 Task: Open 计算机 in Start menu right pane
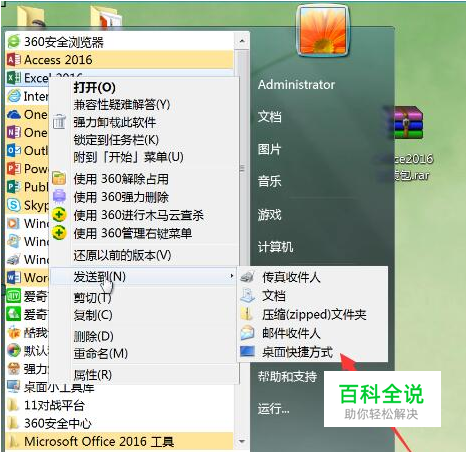(x=276, y=247)
